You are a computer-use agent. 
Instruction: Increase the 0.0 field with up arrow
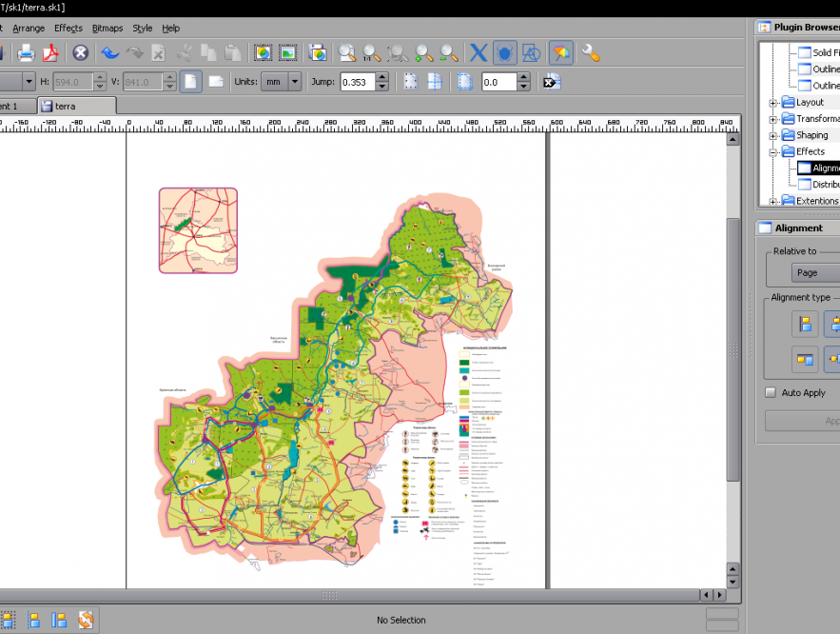[523, 77]
